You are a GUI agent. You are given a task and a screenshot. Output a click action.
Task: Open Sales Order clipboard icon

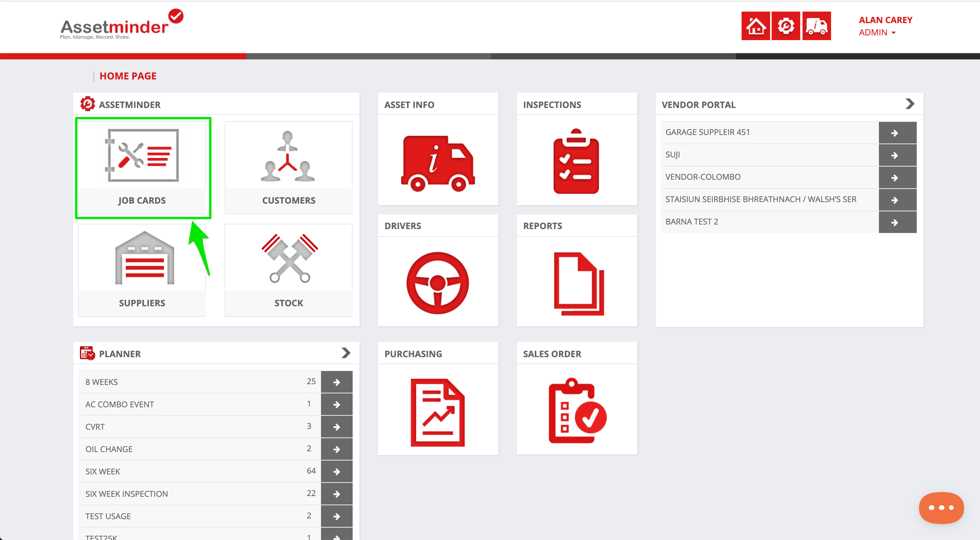pyautogui.click(x=577, y=411)
